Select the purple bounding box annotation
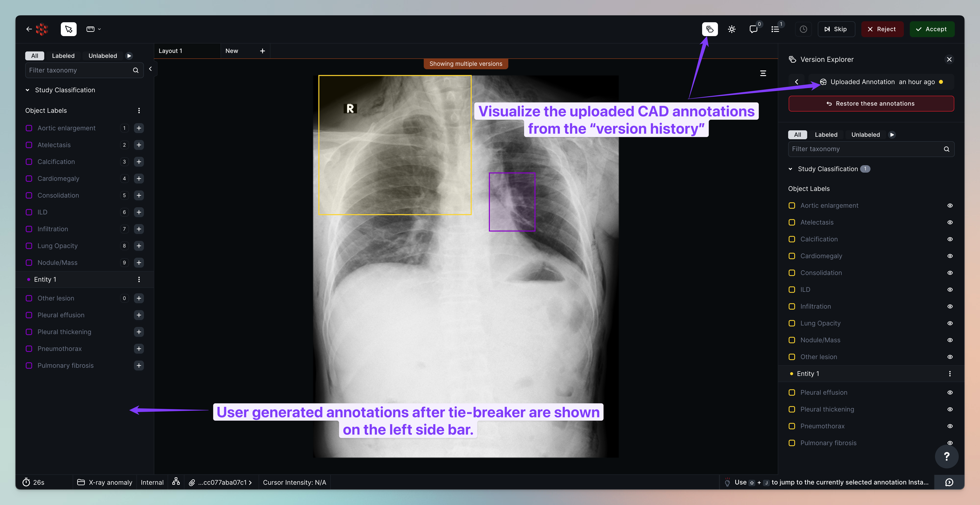This screenshot has width=980, height=505. [x=512, y=202]
